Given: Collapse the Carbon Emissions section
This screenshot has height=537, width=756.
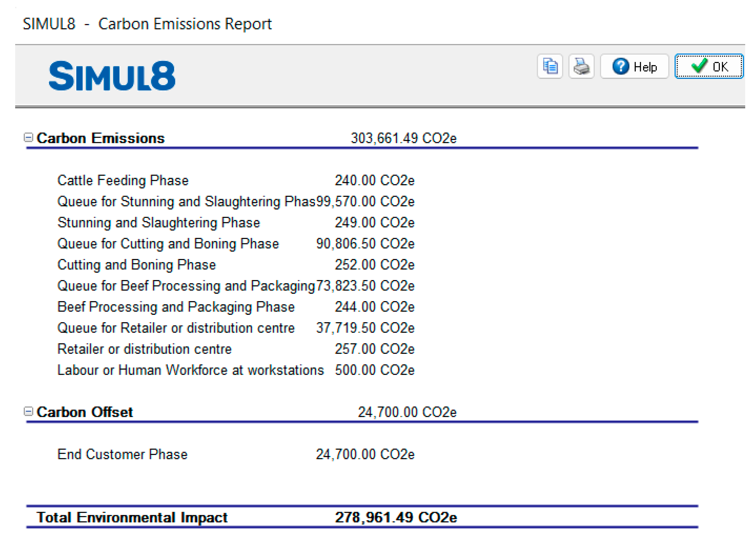Looking at the screenshot, I should tap(29, 138).
